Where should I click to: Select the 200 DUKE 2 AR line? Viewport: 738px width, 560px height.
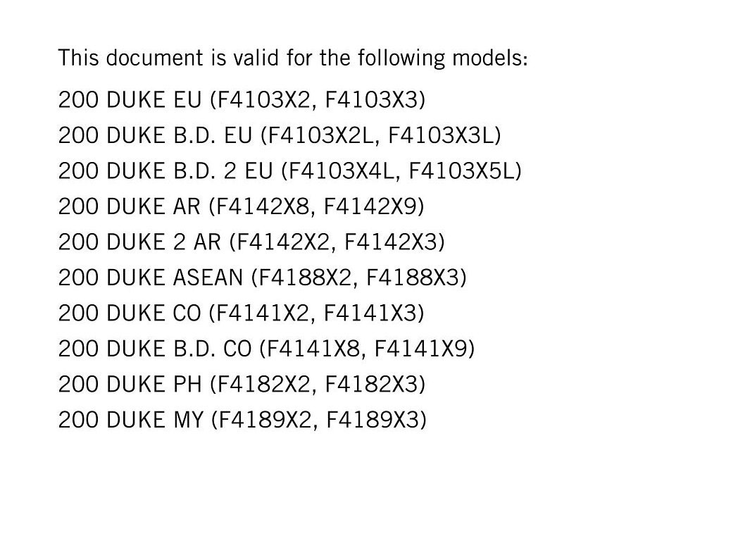[251, 242]
